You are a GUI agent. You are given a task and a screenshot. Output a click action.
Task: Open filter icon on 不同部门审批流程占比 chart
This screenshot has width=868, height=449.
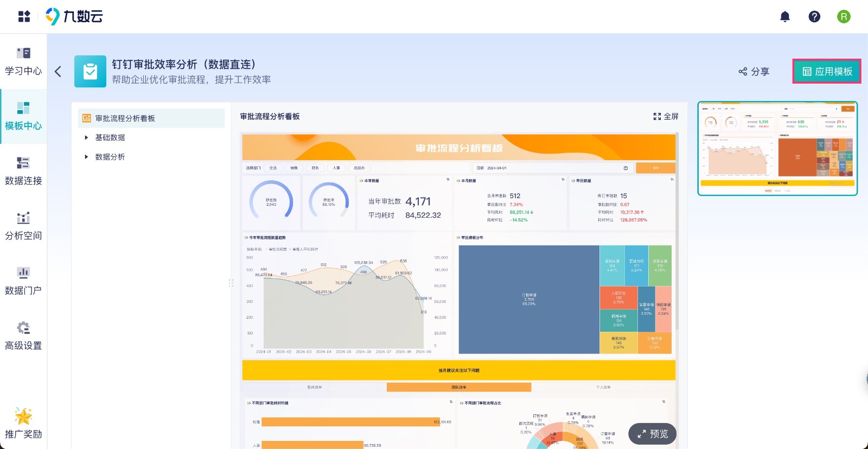tap(663, 402)
